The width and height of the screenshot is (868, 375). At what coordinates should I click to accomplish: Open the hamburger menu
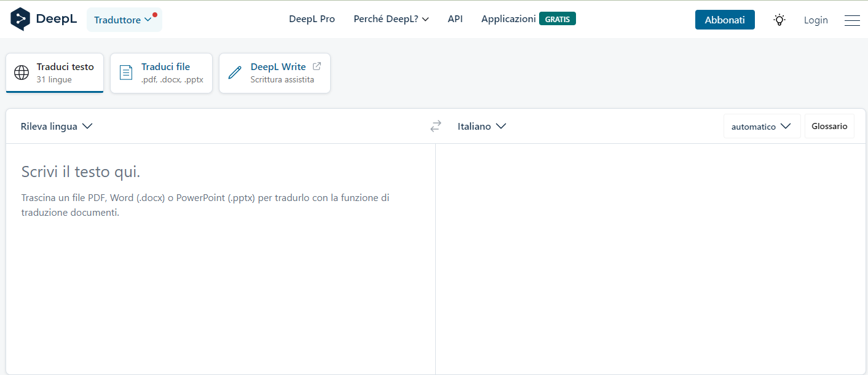tap(852, 20)
